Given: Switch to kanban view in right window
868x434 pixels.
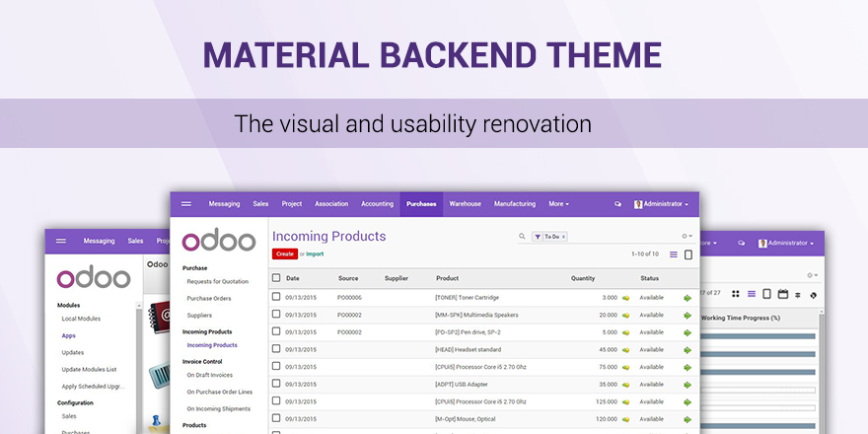Looking at the screenshot, I should tap(736, 294).
